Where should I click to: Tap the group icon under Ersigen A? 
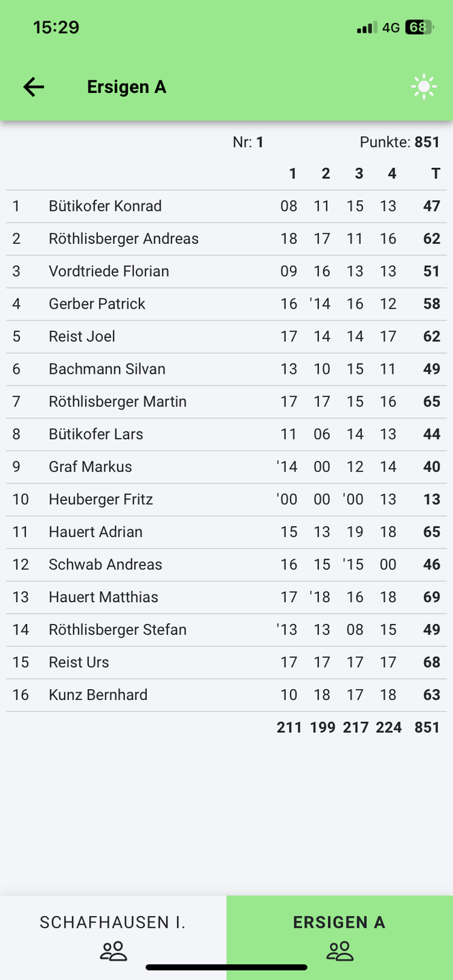click(x=339, y=951)
